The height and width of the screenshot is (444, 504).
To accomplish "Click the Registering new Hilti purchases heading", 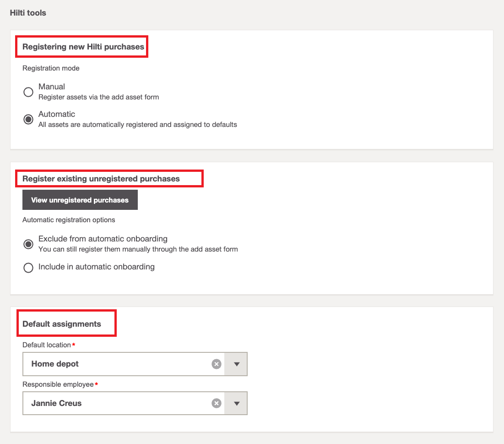I will click(83, 47).
